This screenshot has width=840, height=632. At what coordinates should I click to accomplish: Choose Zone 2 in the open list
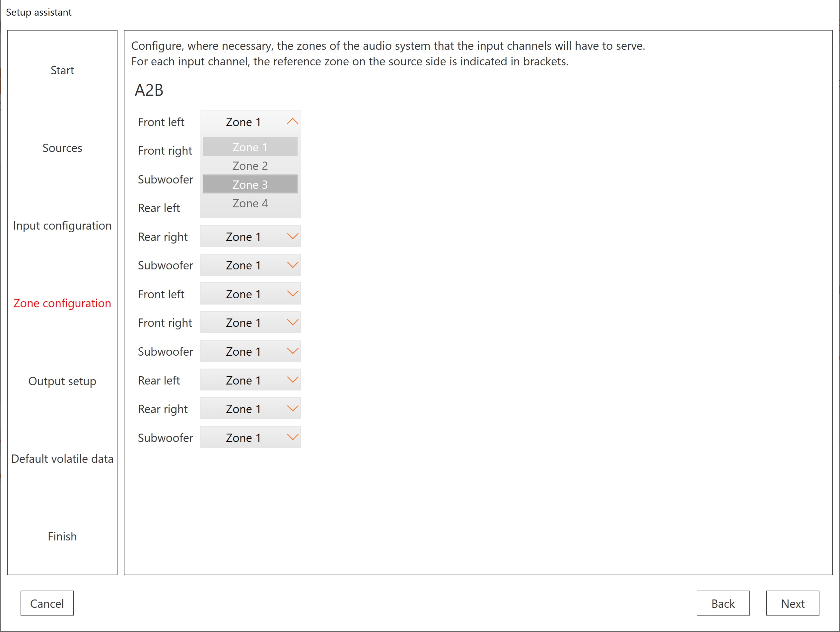[x=250, y=166]
